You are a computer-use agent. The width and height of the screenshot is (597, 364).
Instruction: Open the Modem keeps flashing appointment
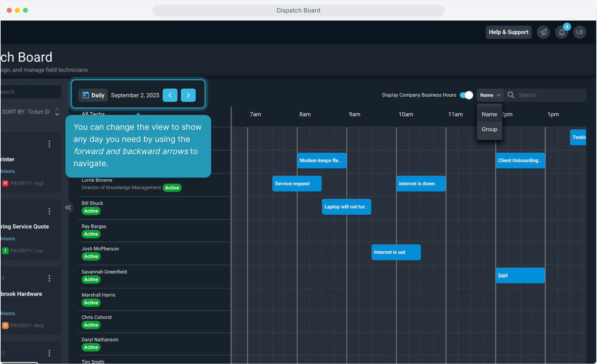click(x=321, y=161)
